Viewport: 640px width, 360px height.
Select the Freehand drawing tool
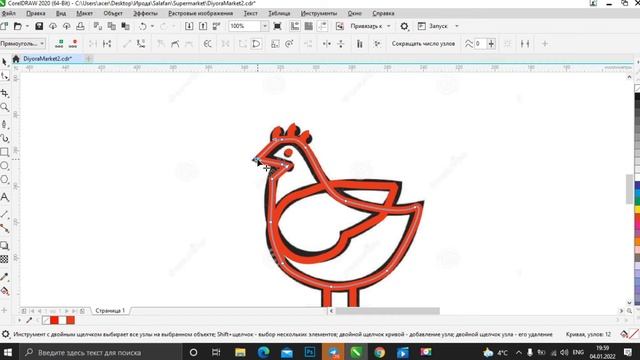(x=4, y=124)
